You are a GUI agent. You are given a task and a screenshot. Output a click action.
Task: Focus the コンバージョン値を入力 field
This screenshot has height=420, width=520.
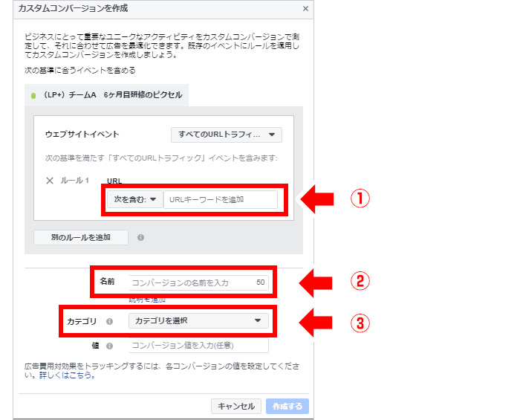point(198,346)
